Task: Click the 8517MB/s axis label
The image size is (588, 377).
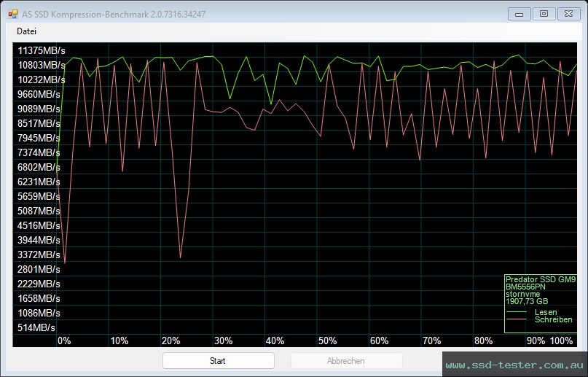Action: (x=39, y=124)
